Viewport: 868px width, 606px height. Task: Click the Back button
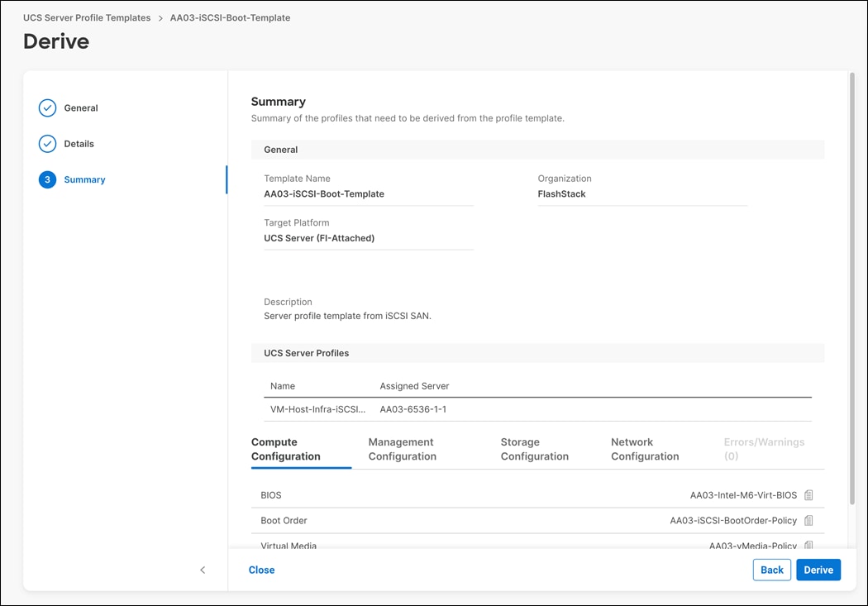tap(770, 570)
